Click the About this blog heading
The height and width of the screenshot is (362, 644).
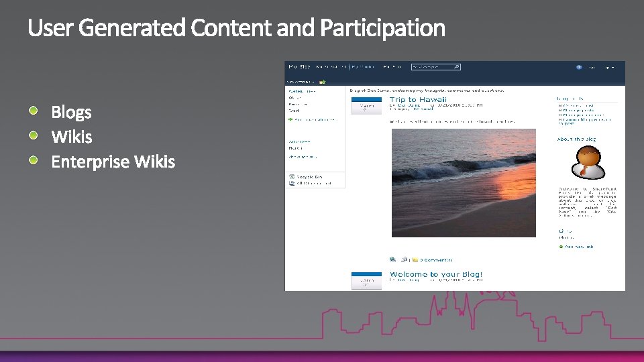tap(576, 139)
